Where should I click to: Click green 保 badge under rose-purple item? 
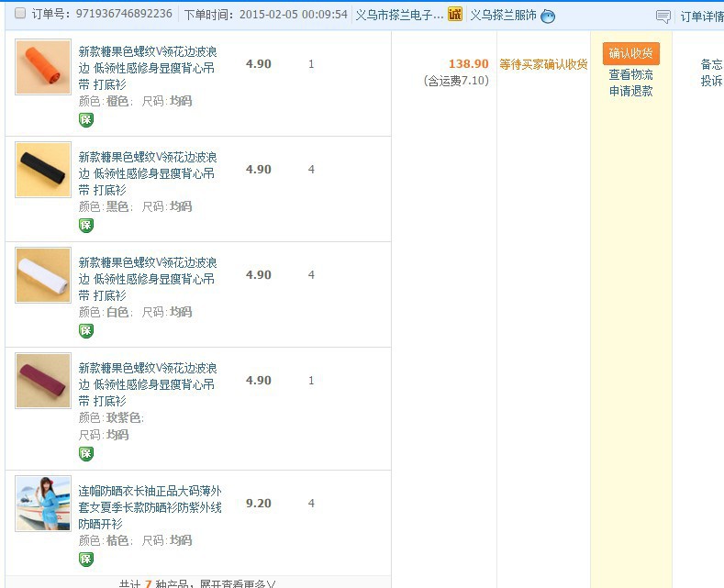[x=86, y=454]
